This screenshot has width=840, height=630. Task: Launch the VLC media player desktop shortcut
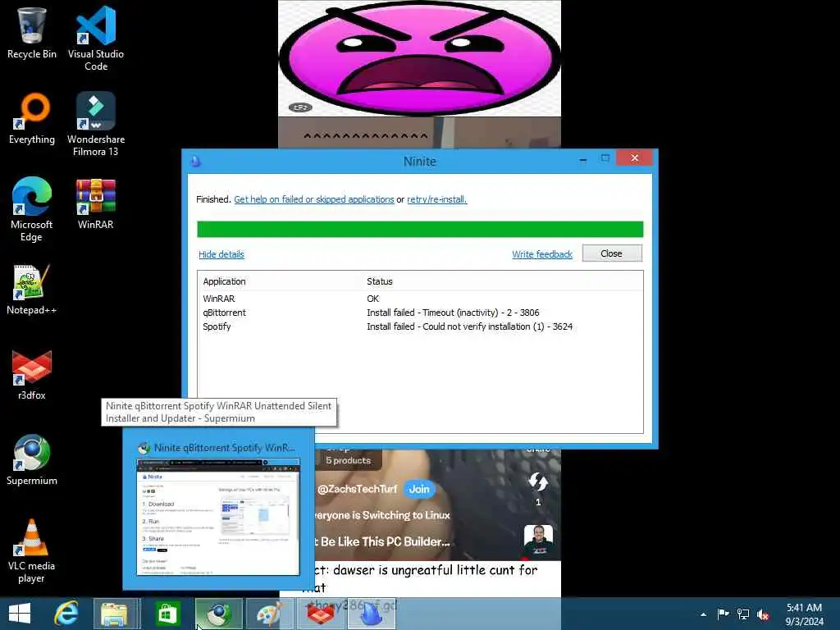coord(32,550)
